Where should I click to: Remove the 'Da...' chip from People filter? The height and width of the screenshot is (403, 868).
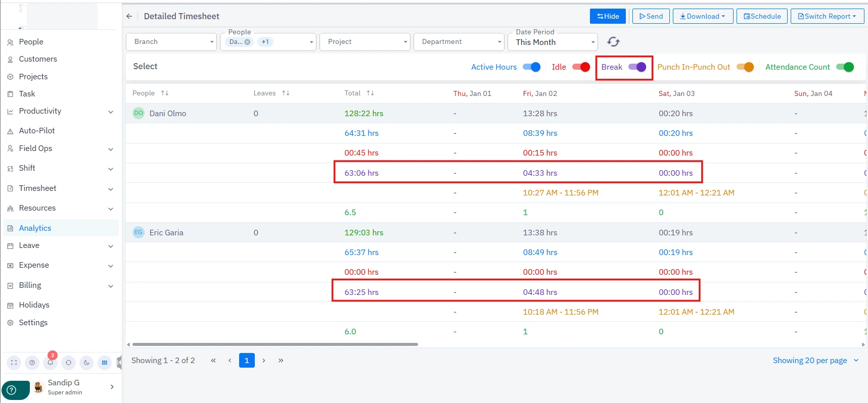pos(247,42)
